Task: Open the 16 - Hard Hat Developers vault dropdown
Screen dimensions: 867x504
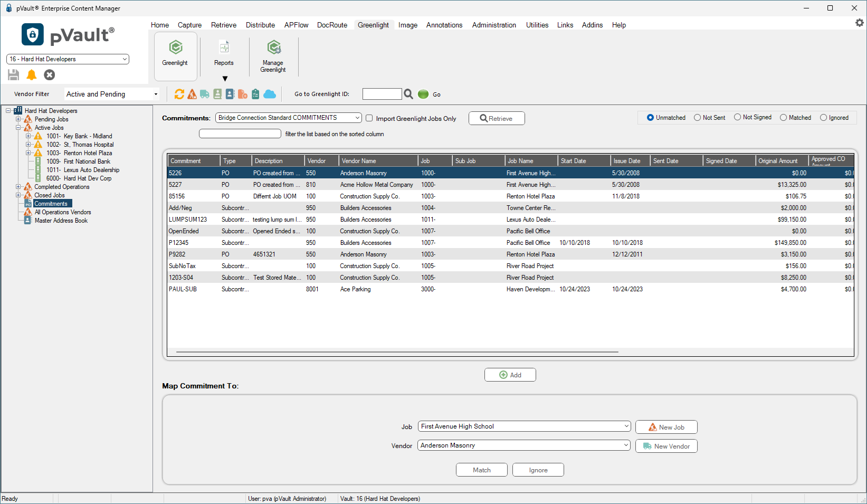Action: [68, 59]
